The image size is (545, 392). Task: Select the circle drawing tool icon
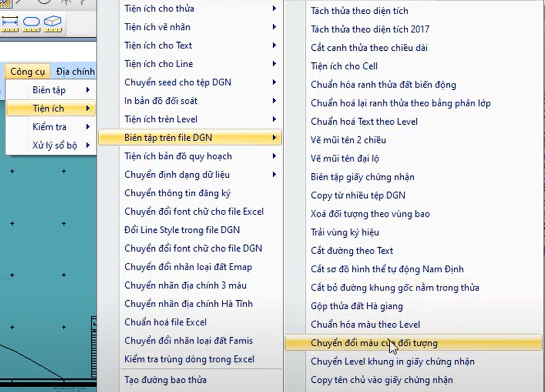45,2
